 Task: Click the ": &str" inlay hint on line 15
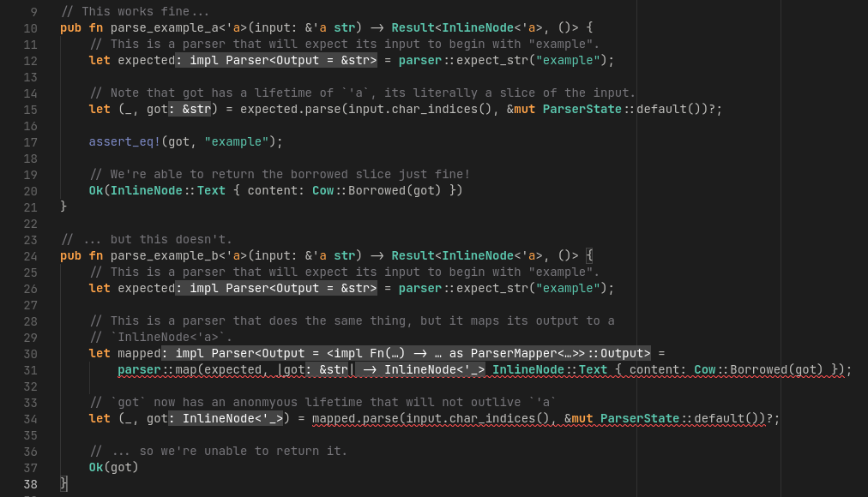[191, 110]
